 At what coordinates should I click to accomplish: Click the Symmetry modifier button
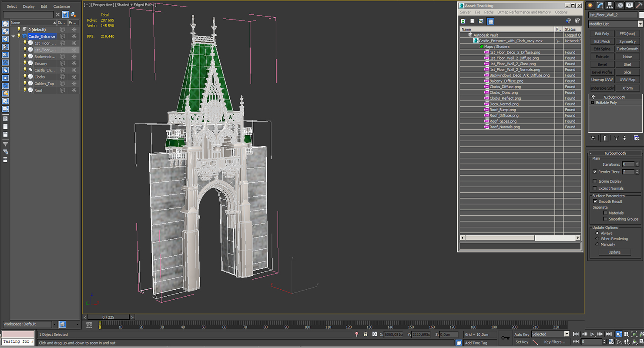point(627,41)
